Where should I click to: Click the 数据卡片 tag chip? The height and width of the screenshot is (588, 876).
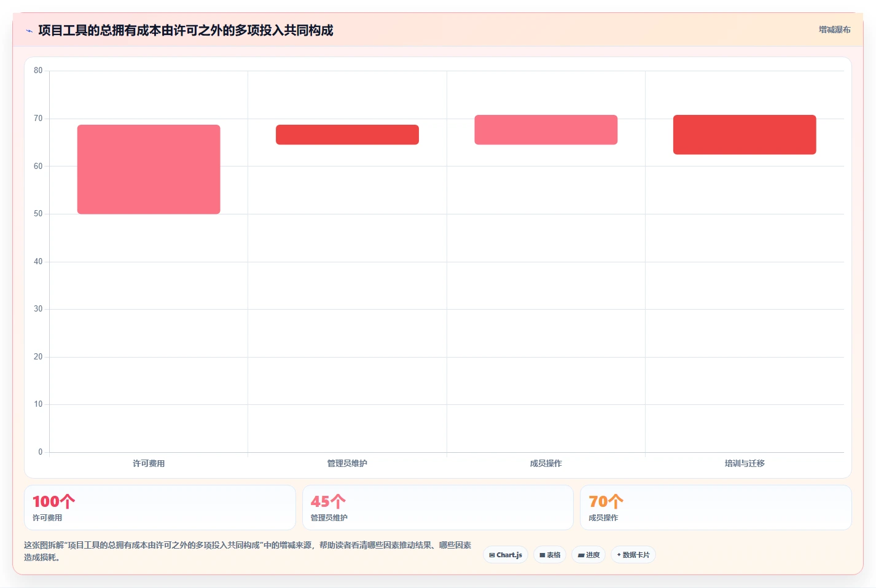[x=633, y=555]
